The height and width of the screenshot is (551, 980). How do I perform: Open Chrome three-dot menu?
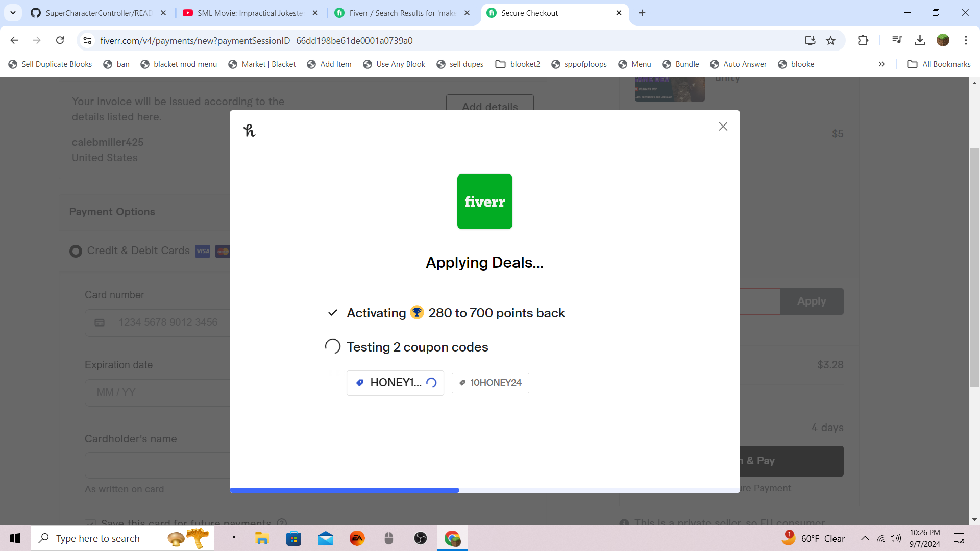click(966, 40)
